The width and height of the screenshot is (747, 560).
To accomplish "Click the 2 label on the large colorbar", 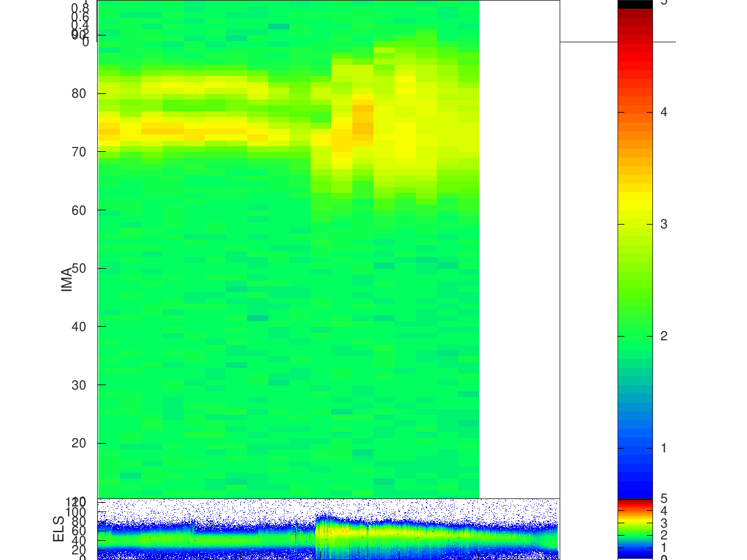I will [x=664, y=336].
